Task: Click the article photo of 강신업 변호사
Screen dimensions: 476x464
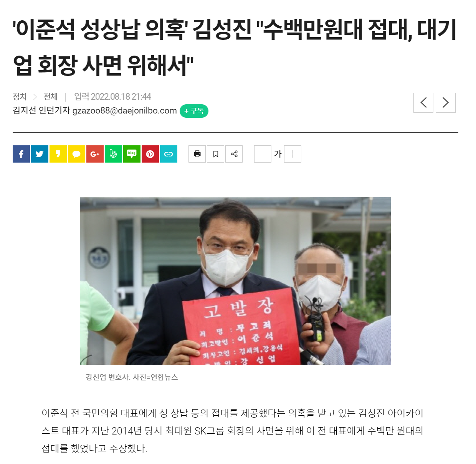Action: (x=235, y=281)
